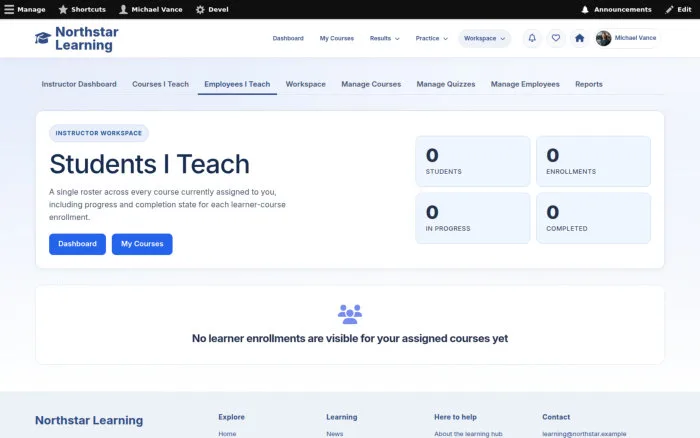Screen dimensions: 700x438
Task: Click the learners group icon in empty state
Action: [x=350, y=314]
